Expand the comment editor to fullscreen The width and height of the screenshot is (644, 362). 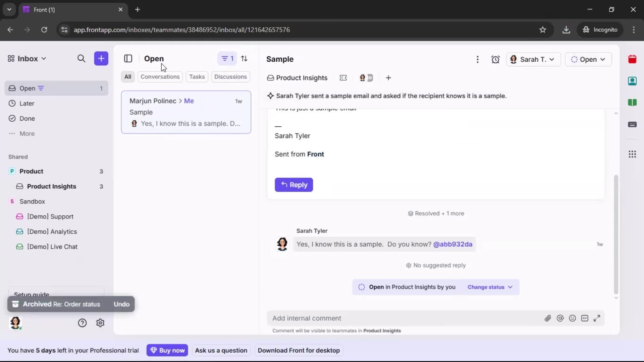pos(597,318)
